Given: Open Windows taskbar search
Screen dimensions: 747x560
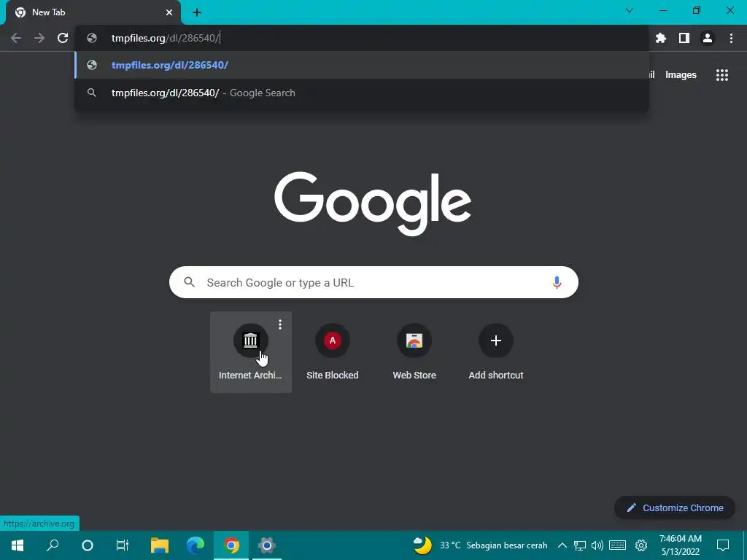Looking at the screenshot, I should pos(53,545).
